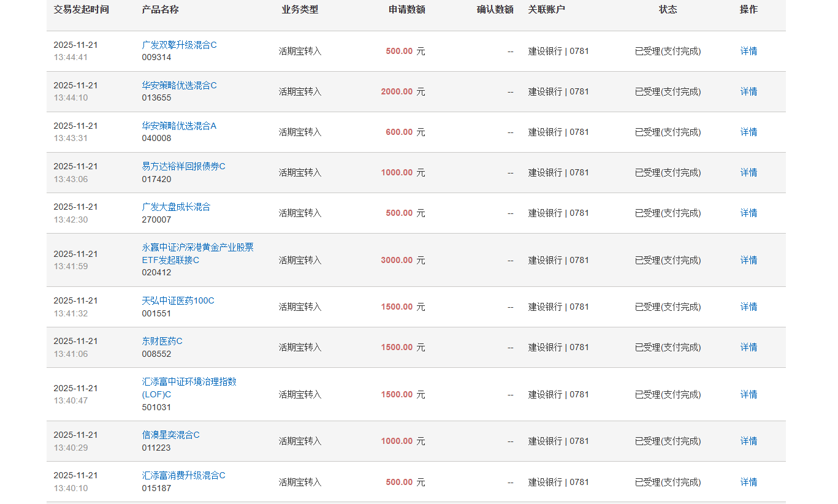Screen dimensions: 838x504
Task: Click the 交易发起时间 column header
Action: coord(81,9)
